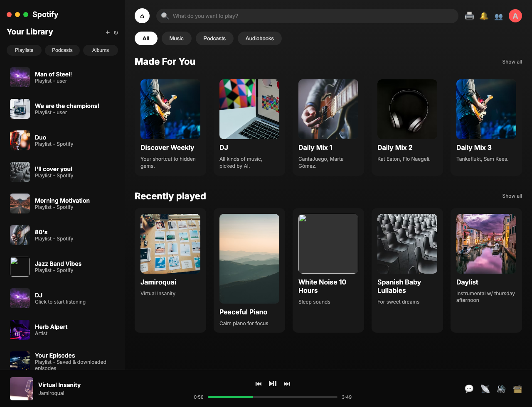
Task: Click the home button beside the search bar
Action: [142, 16]
